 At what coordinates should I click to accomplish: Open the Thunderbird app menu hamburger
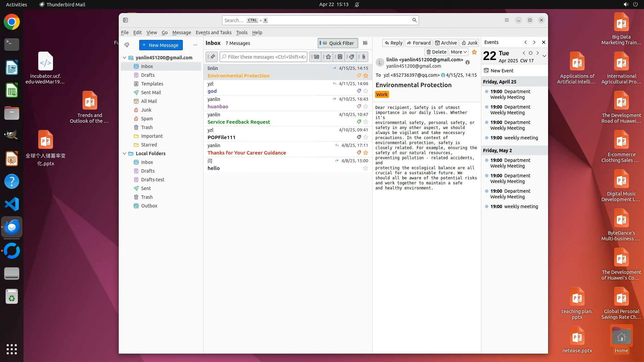(x=507, y=20)
